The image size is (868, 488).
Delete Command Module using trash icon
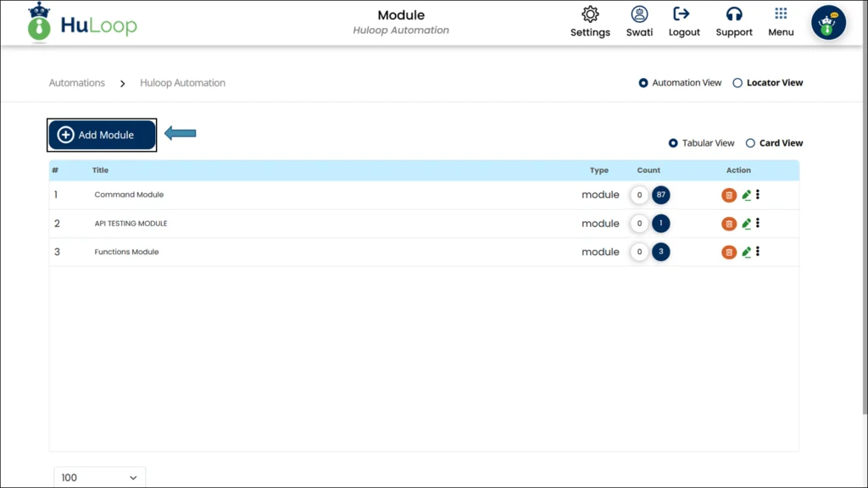click(x=729, y=195)
